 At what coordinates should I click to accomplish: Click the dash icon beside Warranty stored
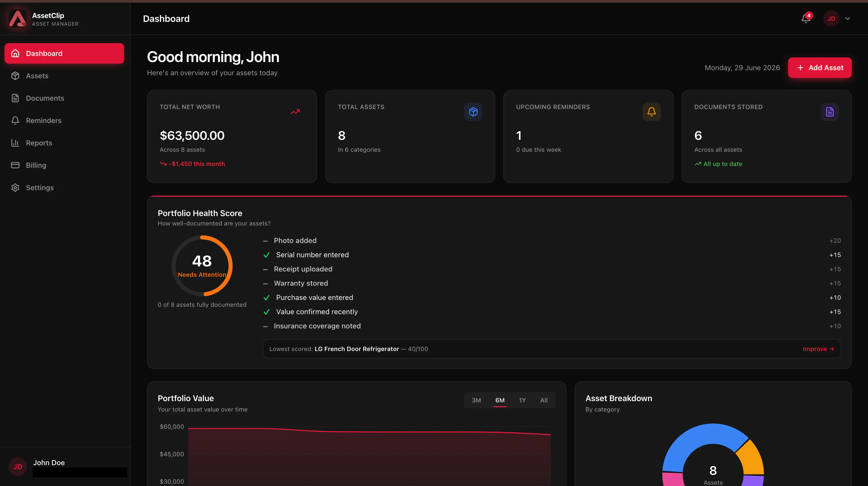(x=265, y=284)
